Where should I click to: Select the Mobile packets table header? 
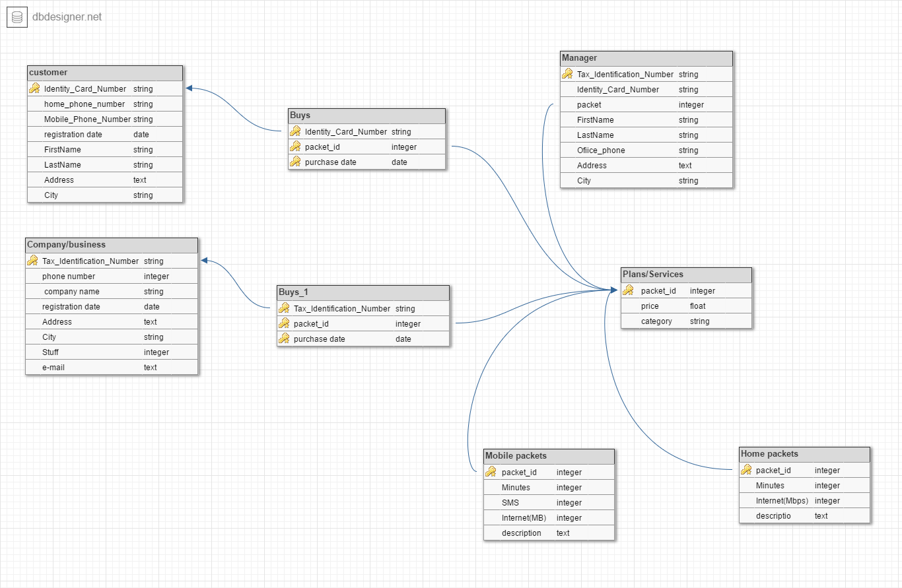[549, 456]
